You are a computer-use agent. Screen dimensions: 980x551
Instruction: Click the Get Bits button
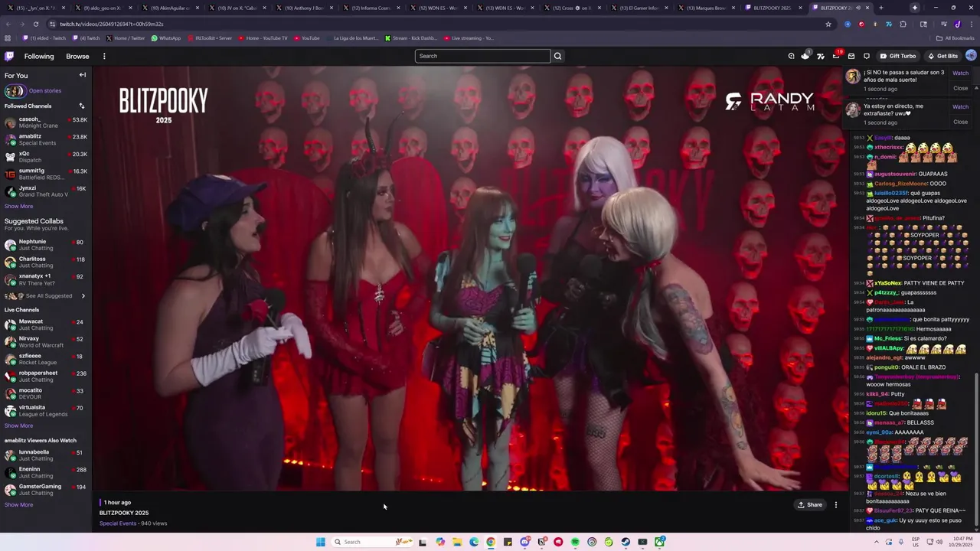(x=942, y=56)
